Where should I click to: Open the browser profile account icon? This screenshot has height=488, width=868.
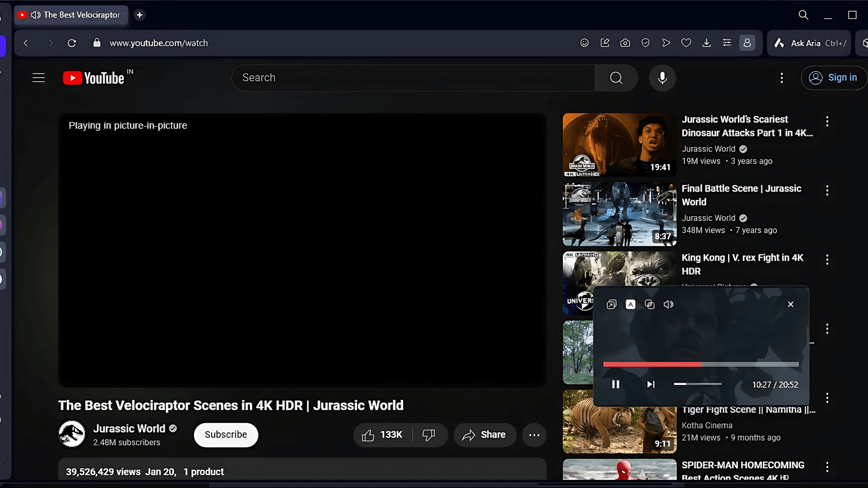click(747, 43)
